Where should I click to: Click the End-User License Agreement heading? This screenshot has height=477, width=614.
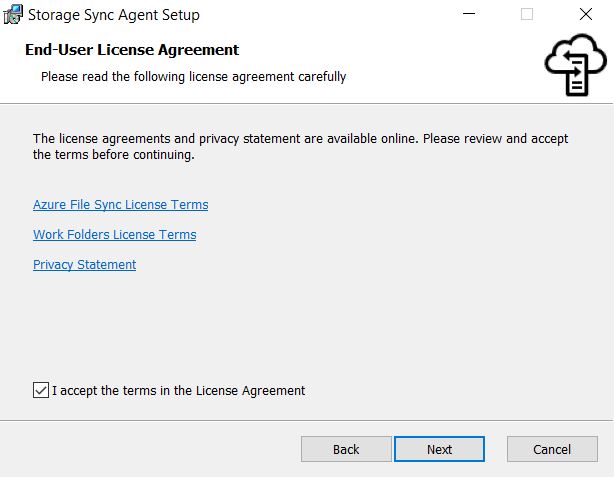(132, 50)
